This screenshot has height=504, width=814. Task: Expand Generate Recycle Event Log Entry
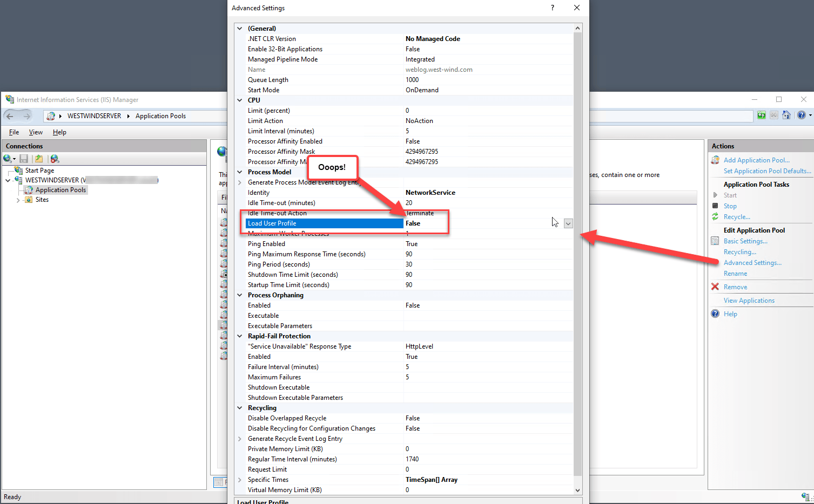240,439
